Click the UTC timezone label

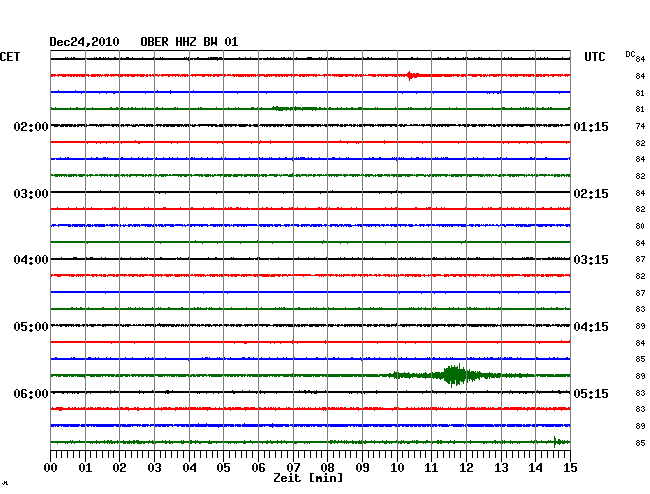594,57
